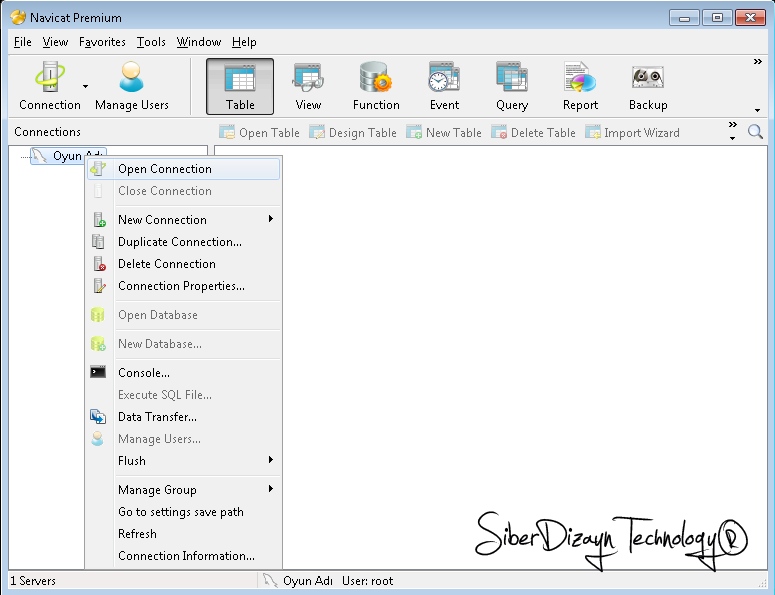The height and width of the screenshot is (595, 775).
Task: Open Manage Users from the toolbar
Action: click(x=131, y=86)
